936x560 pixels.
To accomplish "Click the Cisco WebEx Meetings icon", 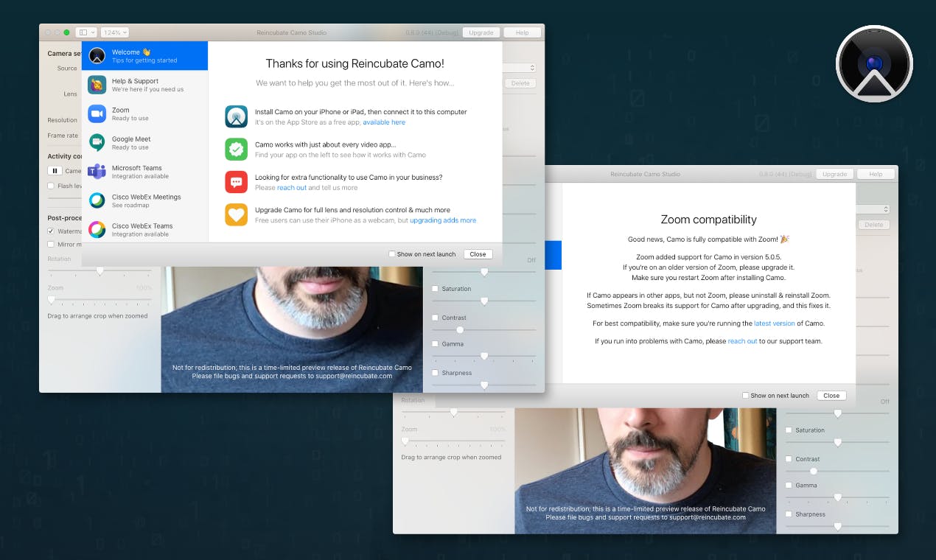I will point(97,200).
